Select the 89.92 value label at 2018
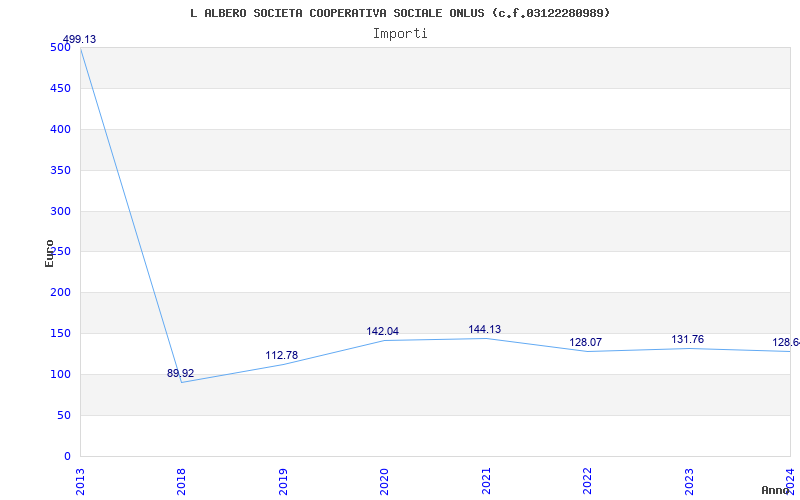 180,374
